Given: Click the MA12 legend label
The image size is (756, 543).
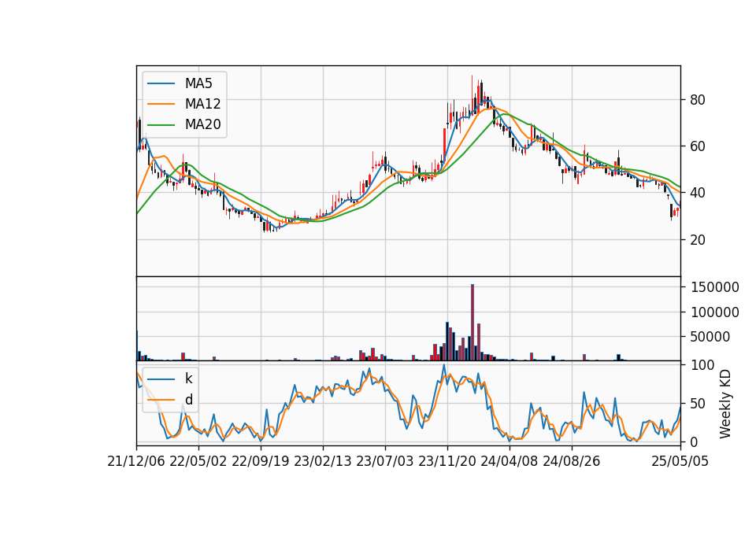Looking at the screenshot, I should point(202,104).
